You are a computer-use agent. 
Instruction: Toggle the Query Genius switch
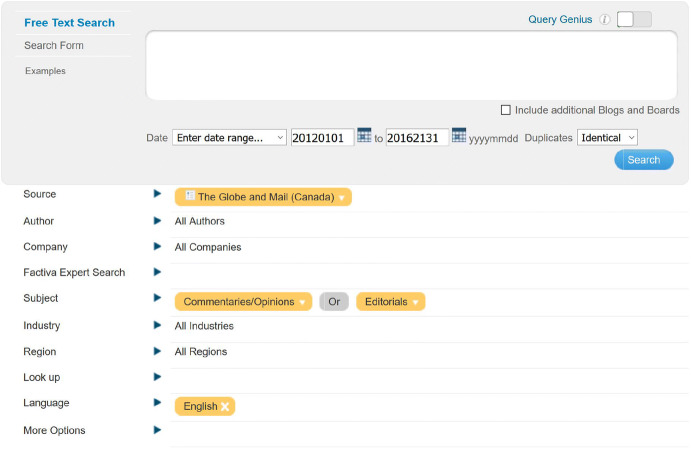click(634, 19)
